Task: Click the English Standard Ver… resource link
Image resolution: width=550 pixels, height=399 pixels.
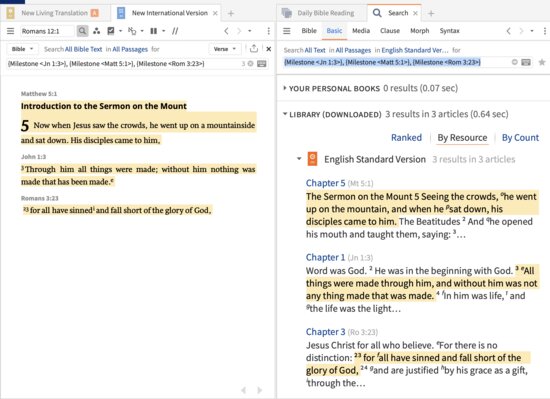Action: 415,50
